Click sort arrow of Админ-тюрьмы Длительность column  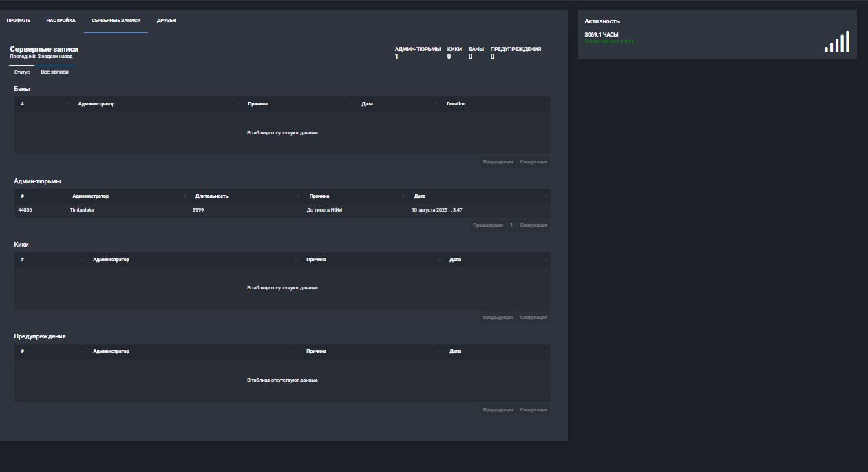[x=298, y=196]
